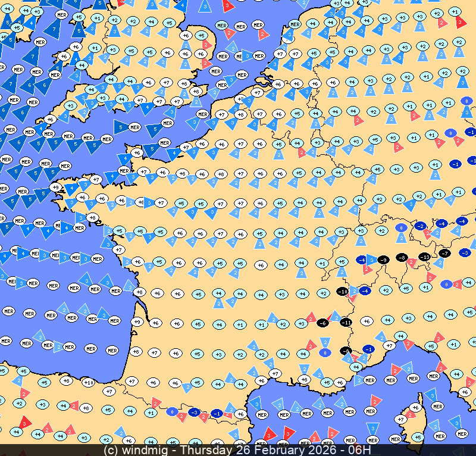Select the white +6 marker beside -11

367,321
